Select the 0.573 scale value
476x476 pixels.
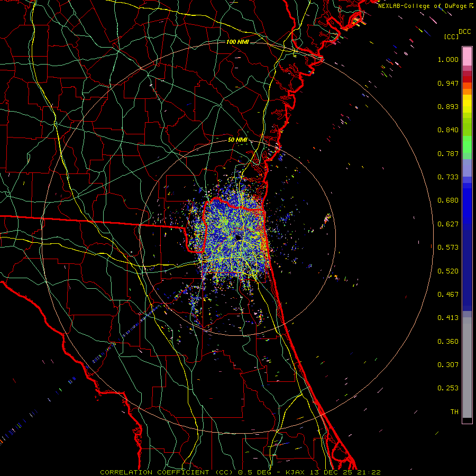click(x=448, y=248)
